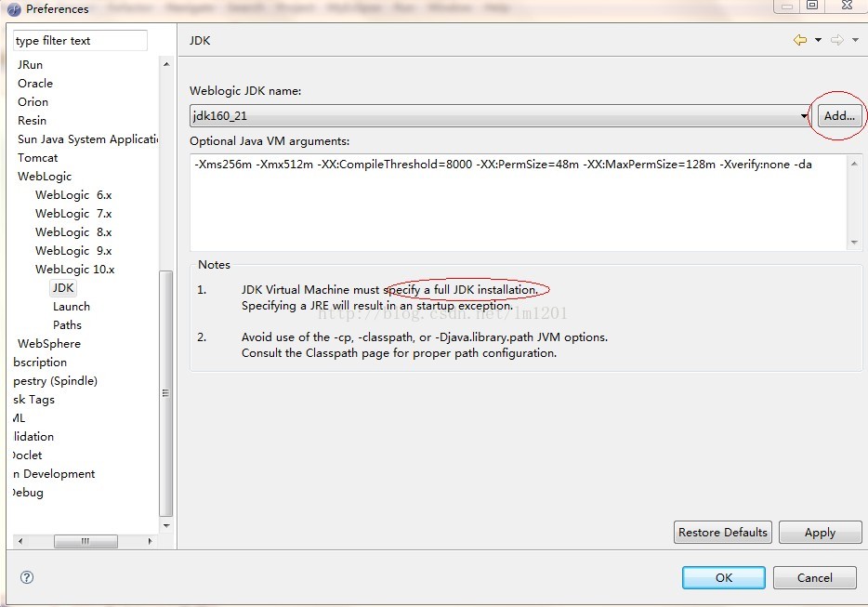
Task: Select the Tapestry (Spindle) item
Action: coord(55,381)
